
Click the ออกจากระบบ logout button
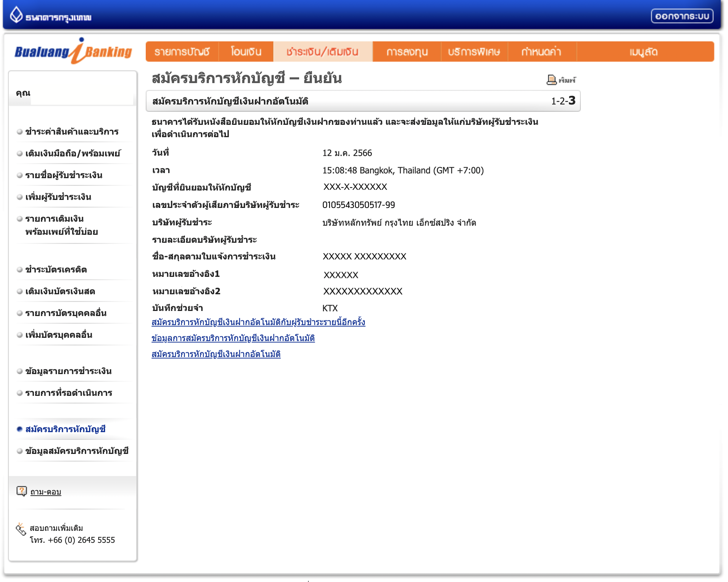click(x=682, y=16)
